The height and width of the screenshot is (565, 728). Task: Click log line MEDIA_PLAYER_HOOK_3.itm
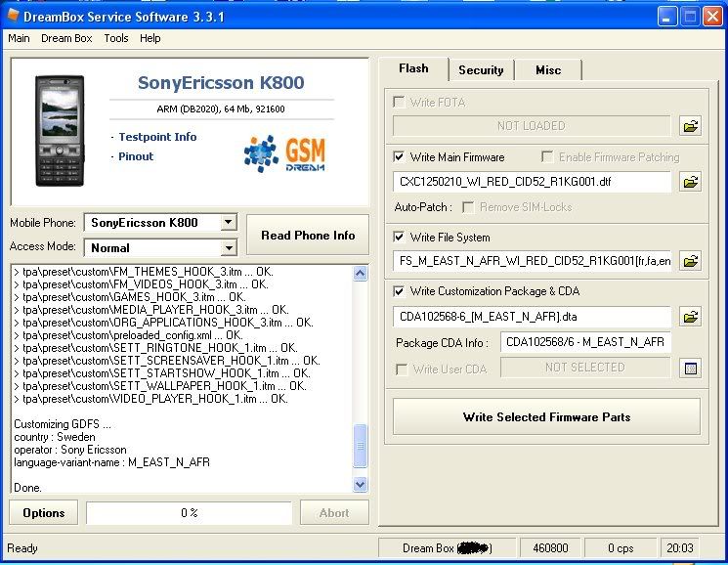point(151,310)
